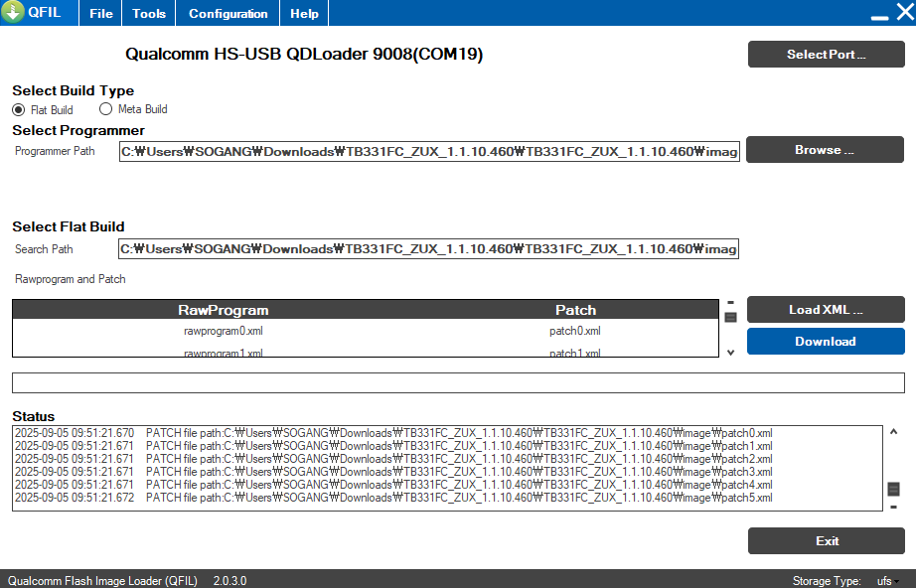
Task: Open the Help menu
Action: coord(304,14)
